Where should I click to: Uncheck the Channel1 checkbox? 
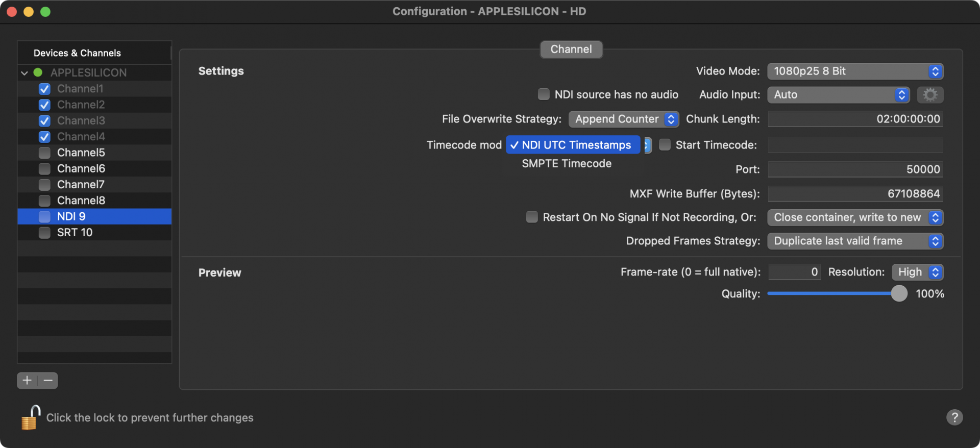click(45, 89)
